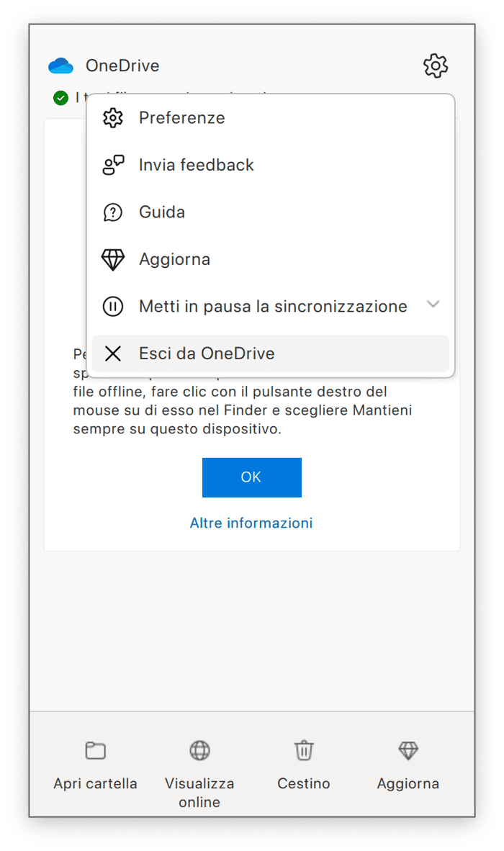This screenshot has width=504, height=851.
Task: Click the Guida question mark icon
Action: coord(113,212)
